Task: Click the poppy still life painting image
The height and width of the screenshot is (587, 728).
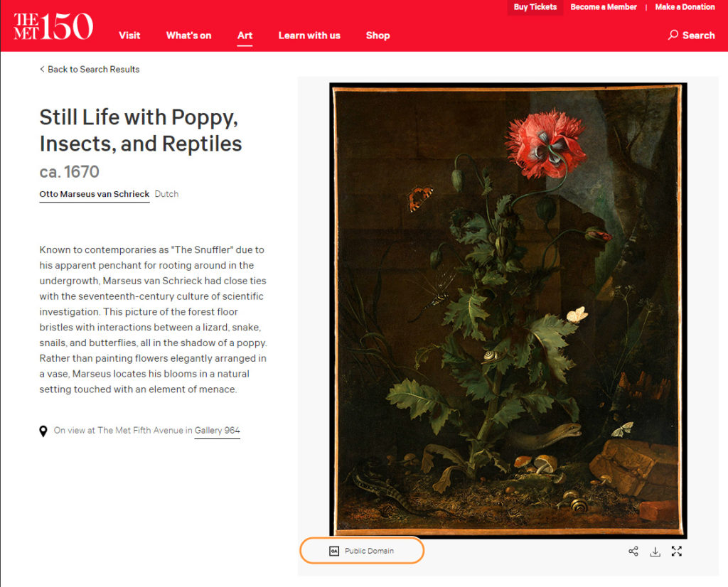Action: point(508,310)
